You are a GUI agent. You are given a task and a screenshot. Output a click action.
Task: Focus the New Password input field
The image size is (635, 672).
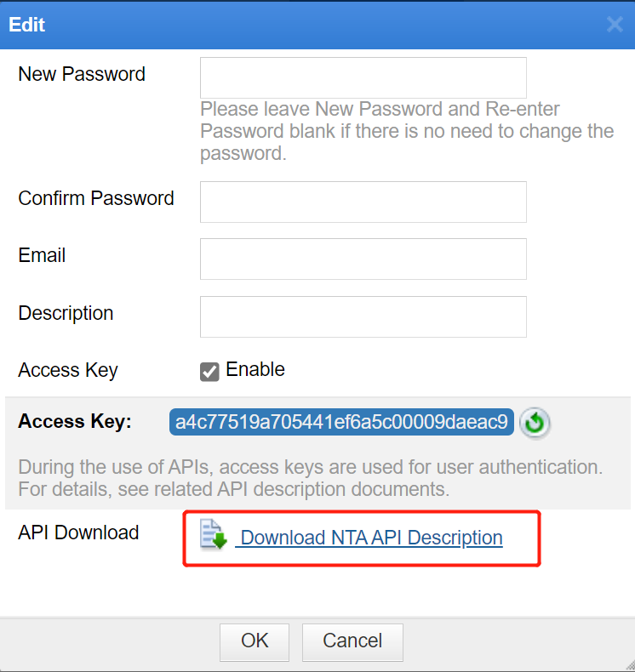363,77
